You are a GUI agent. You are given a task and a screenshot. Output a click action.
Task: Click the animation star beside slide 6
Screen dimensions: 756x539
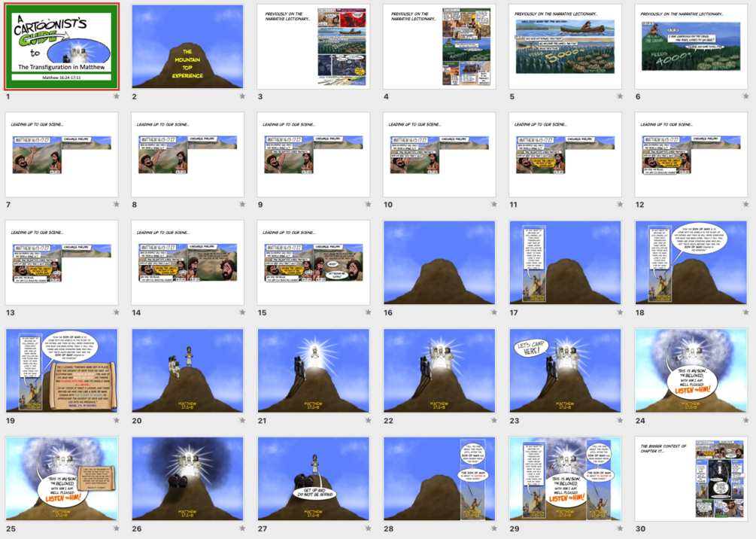(746, 96)
